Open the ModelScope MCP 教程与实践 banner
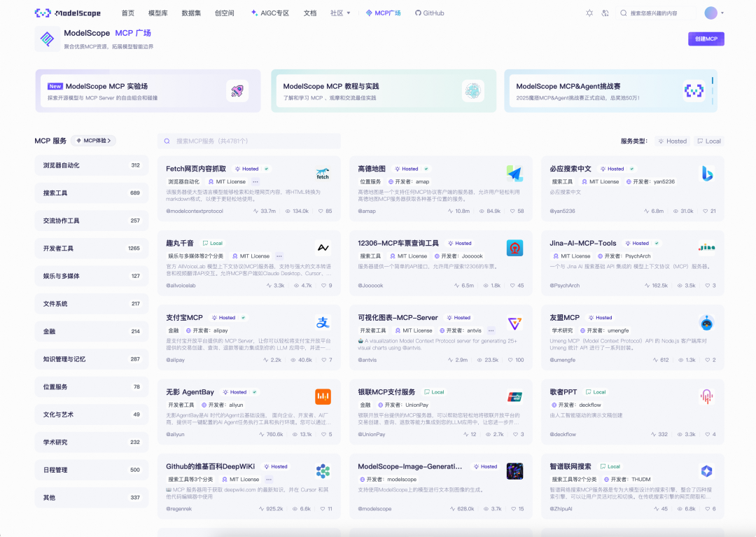The width and height of the screenshot is (756, 537). [384, 90]
